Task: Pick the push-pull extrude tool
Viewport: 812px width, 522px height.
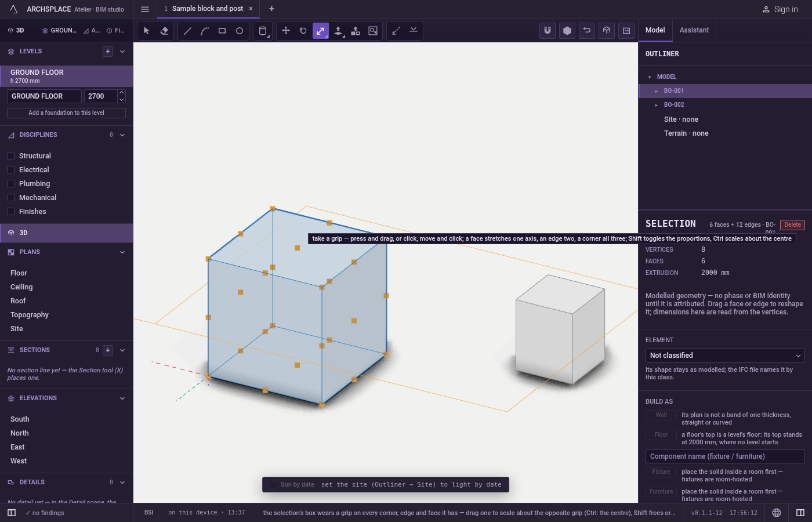Action: pos(338,31)
